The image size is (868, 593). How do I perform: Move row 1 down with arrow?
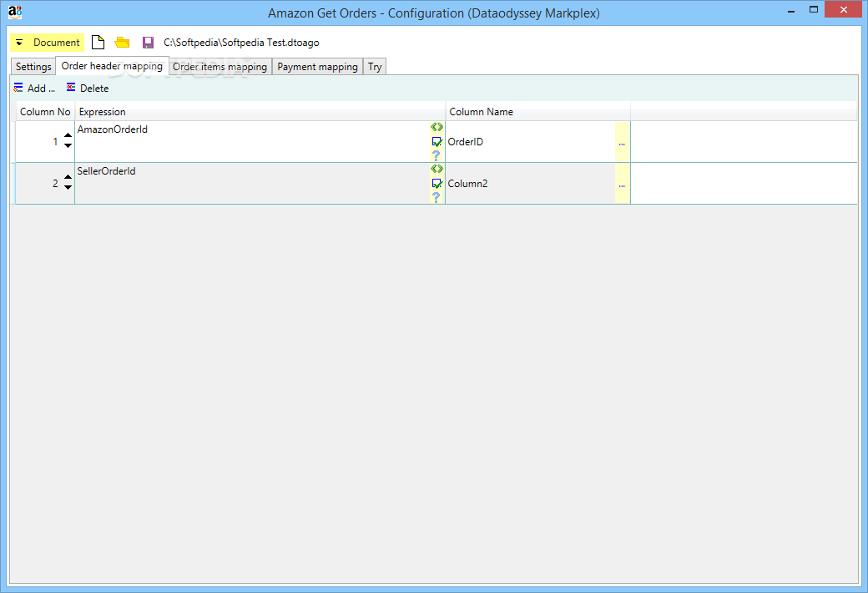pyautogui.click(x=68, y=146)
